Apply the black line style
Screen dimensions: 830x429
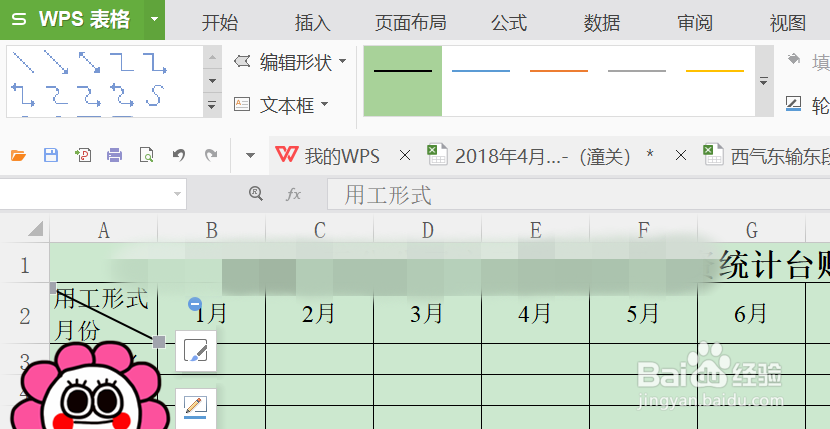[x=403, y=81]
